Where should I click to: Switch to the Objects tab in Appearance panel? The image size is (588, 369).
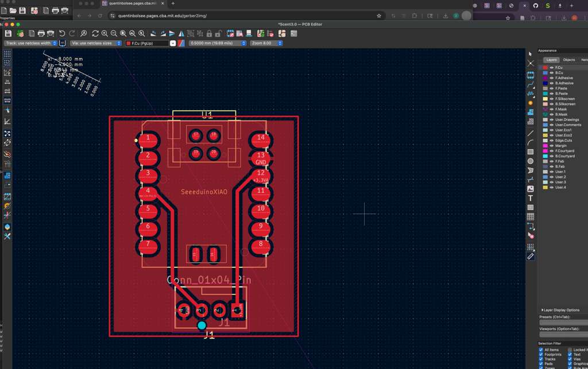568,59
